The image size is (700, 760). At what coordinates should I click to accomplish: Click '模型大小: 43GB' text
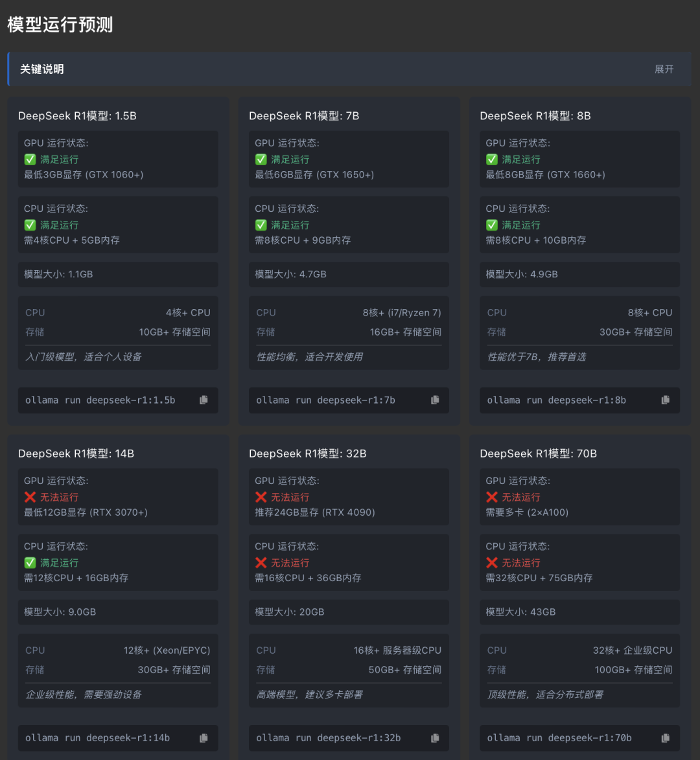click(520, 612)
